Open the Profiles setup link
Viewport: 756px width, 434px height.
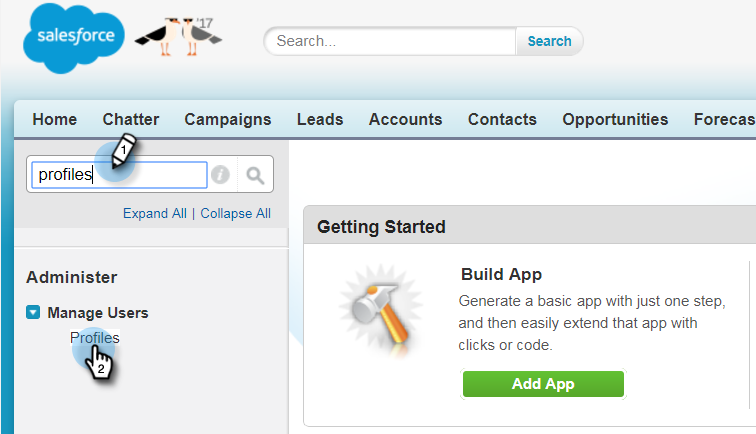coord(94,338)
